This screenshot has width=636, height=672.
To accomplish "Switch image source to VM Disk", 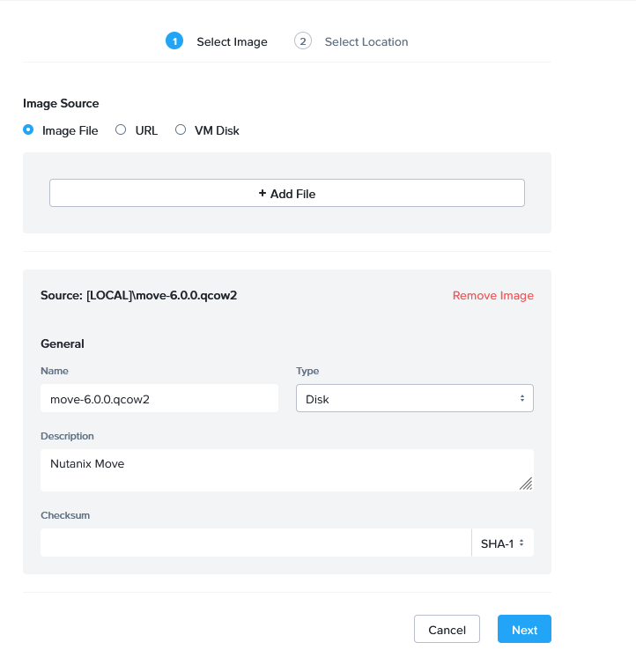I will (x=181, y=130).
